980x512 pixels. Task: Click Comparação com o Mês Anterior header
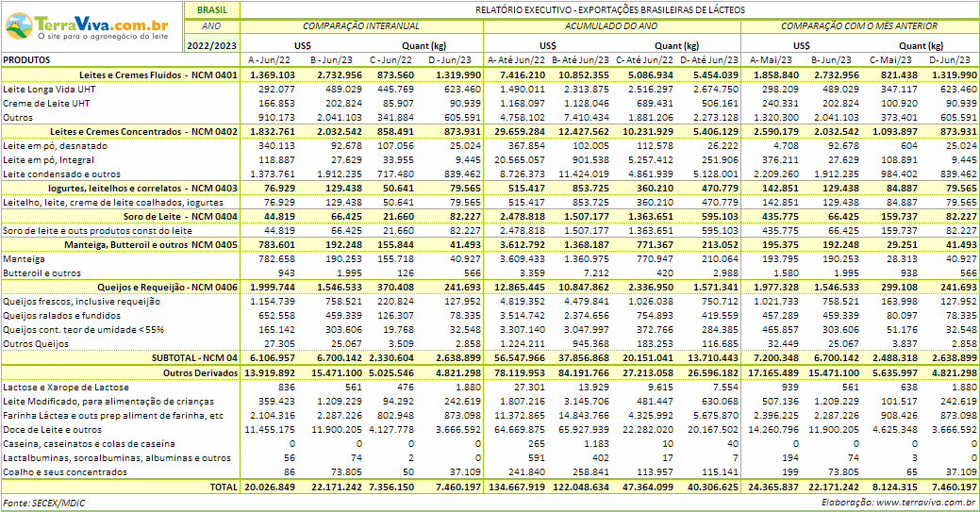pos(859,26)
